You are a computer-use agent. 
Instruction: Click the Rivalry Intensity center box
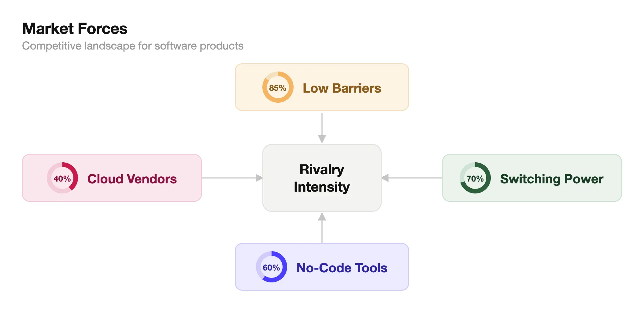coord(322,178)
